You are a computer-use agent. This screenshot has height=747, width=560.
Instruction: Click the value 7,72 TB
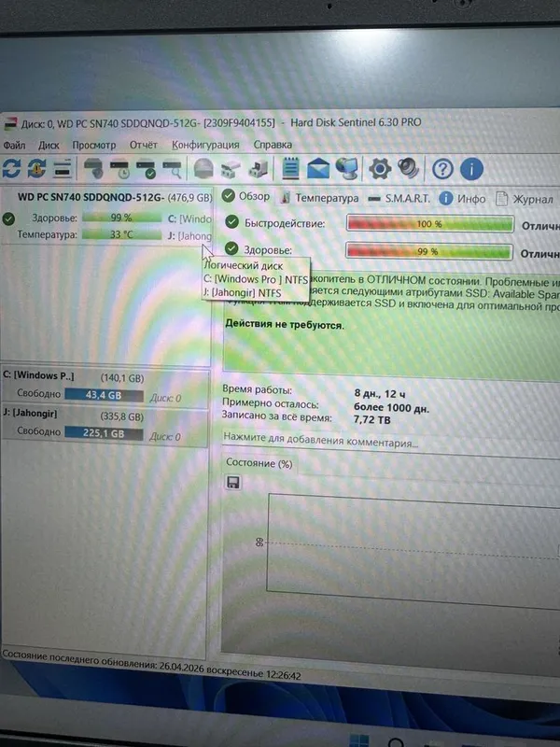(372, 420)
